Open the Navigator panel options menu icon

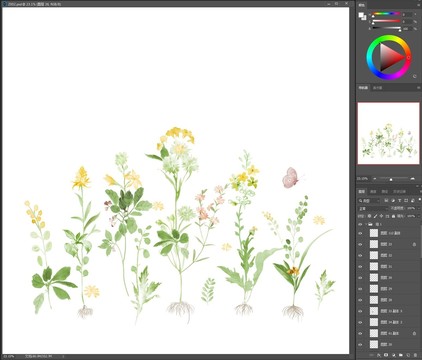click(418, 88)
